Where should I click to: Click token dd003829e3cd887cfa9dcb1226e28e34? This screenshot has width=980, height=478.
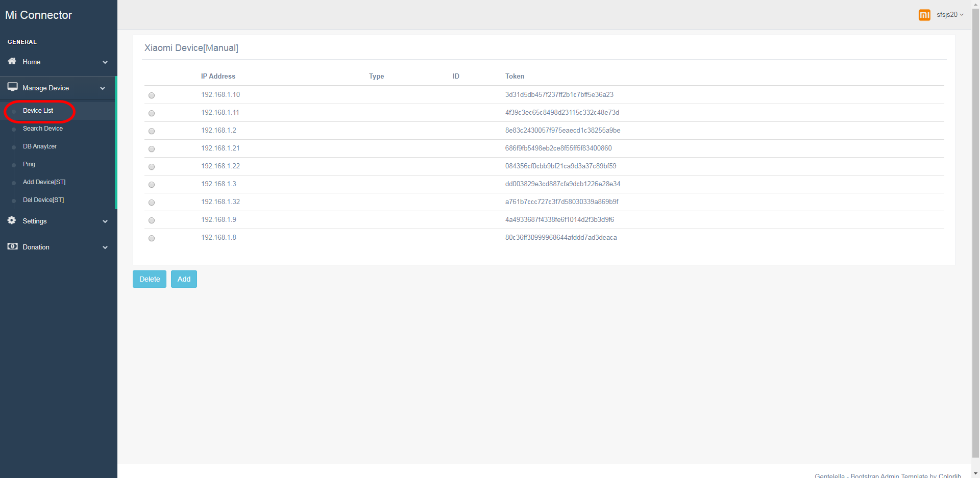tap(563, 184)
